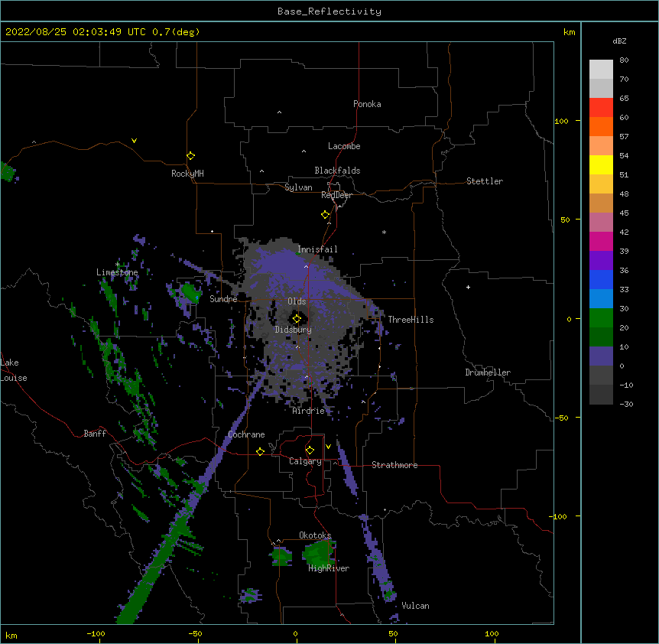Viewport: 659px width, 644px height.
Task: Click the green echo cell west of Sundre
Action: point(190,293)
